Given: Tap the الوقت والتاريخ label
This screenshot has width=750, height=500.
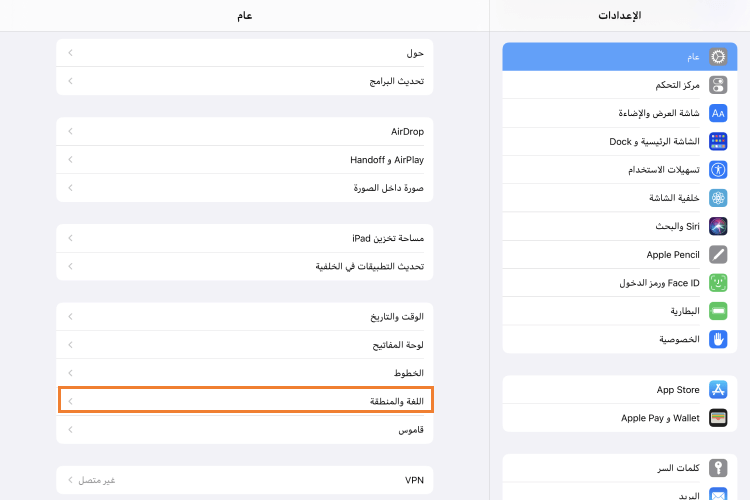Looking at the screenshot, I should [x=397, y=317].
